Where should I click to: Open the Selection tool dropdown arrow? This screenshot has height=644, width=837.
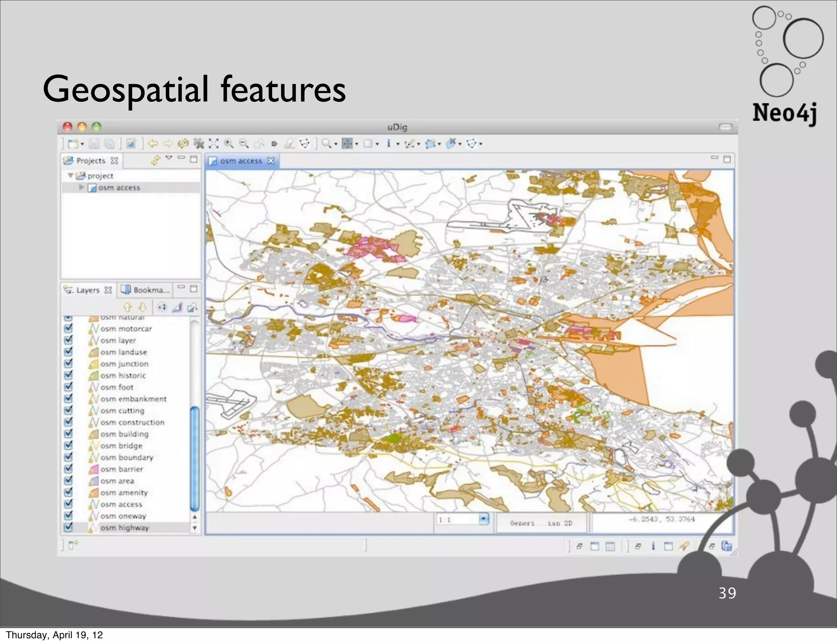[x=377, y=144]
